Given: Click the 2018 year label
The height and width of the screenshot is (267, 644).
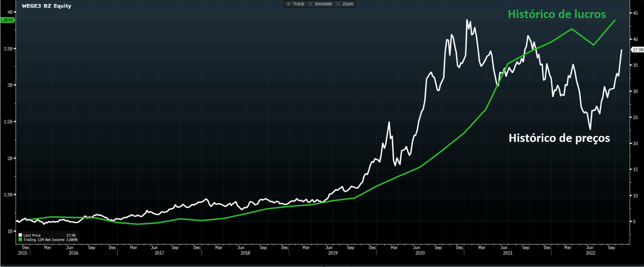Looking at the screenshot, I should pyautogui.click(x=245, y=253).
